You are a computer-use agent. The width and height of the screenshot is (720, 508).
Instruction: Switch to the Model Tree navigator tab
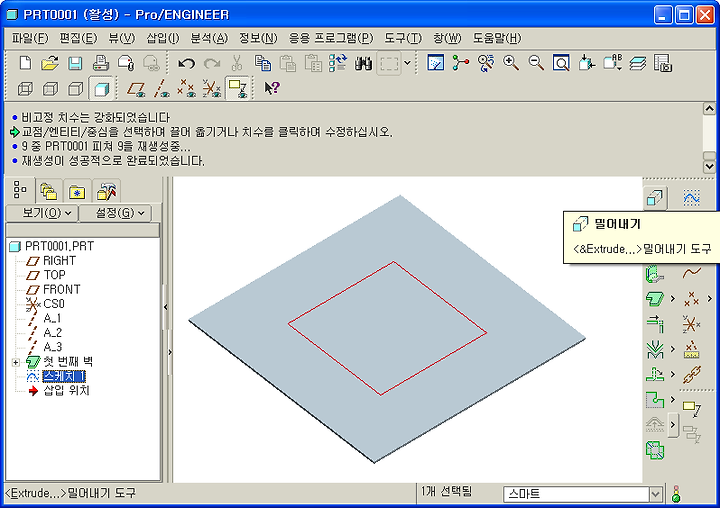tap(20, 190)
